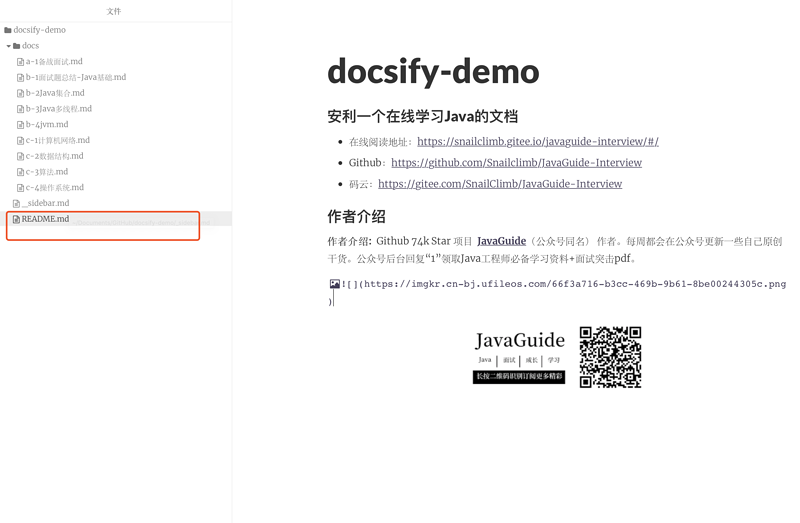Screen dimensions: 800x523
Task: Open the gitee.com SnailClimb JavaGuide-Interview link
Action: 500,184
